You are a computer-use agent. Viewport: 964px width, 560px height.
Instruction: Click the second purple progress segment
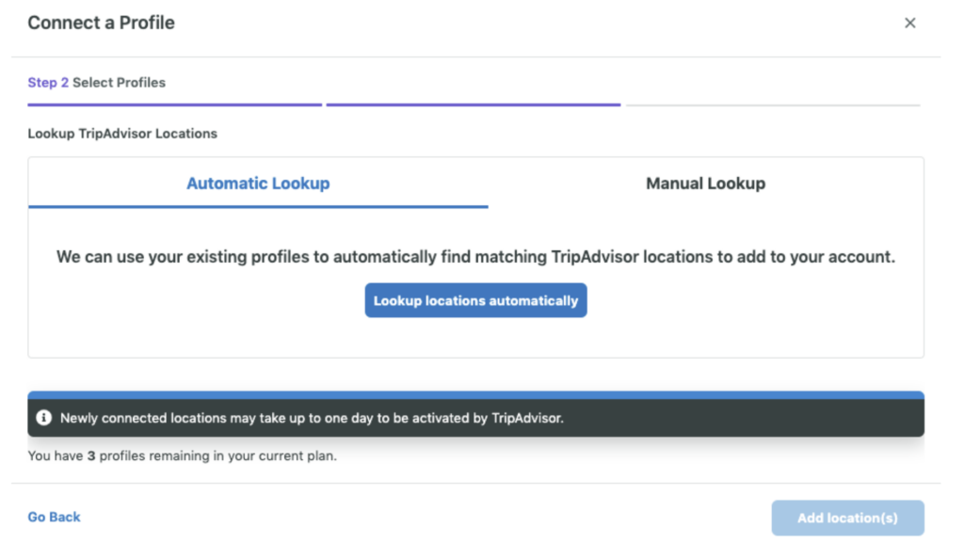click(473, 105)
